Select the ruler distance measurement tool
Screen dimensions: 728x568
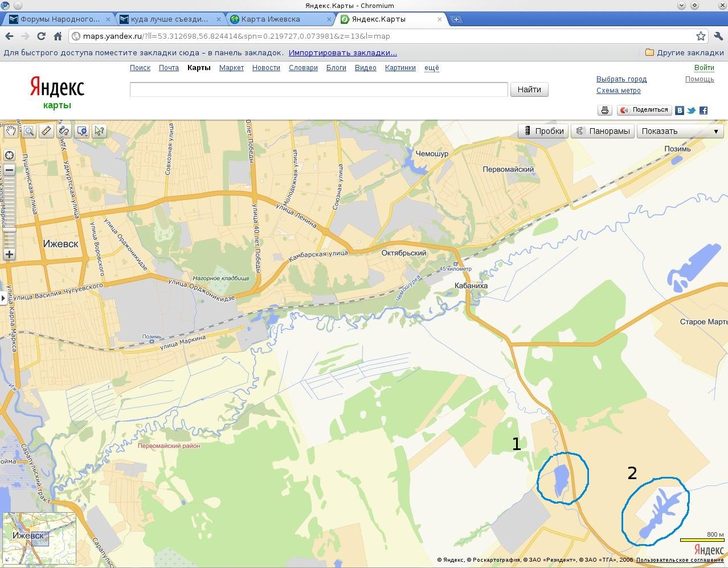tap(46, 131)
